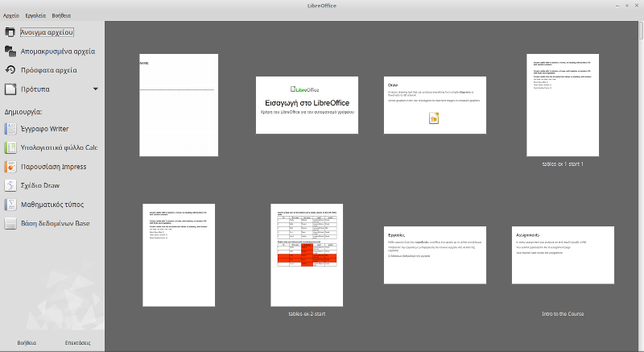Open the tables ex 1 start 1 thumbnail
The image size is (644, 352).
point(563,106)
